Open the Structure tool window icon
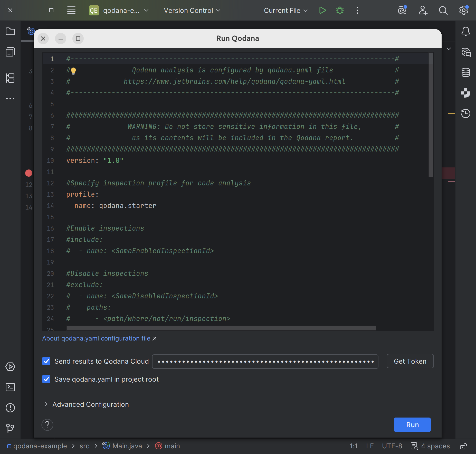The image size is (476, 454). click(x=10, y=78)
